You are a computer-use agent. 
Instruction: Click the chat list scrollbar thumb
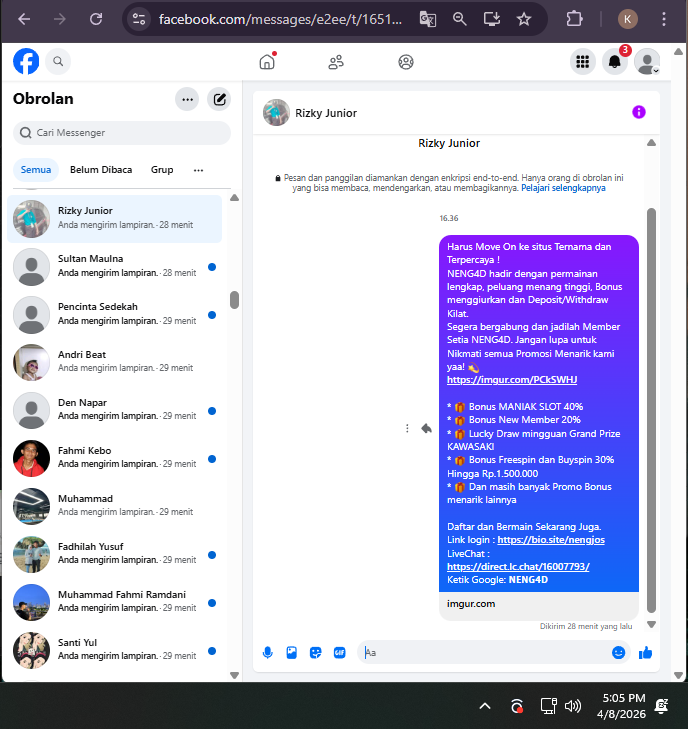coord(234,300)
